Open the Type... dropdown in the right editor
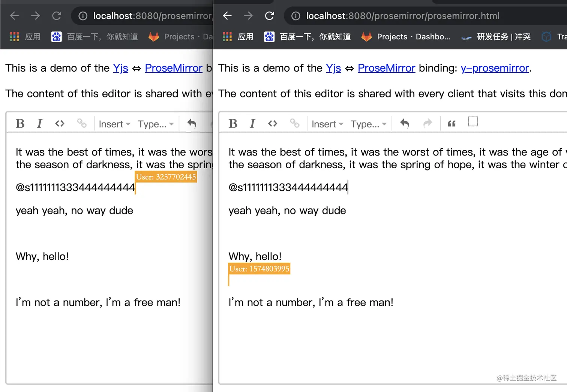The image size is (567, 392). 369,124
